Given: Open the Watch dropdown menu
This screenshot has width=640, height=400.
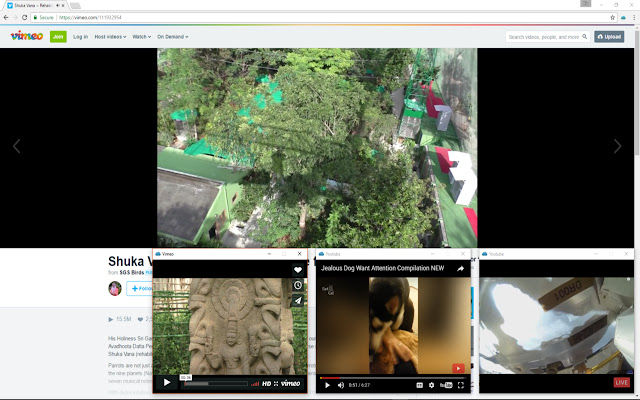Looking at the screenshot, I should (142, 37).
